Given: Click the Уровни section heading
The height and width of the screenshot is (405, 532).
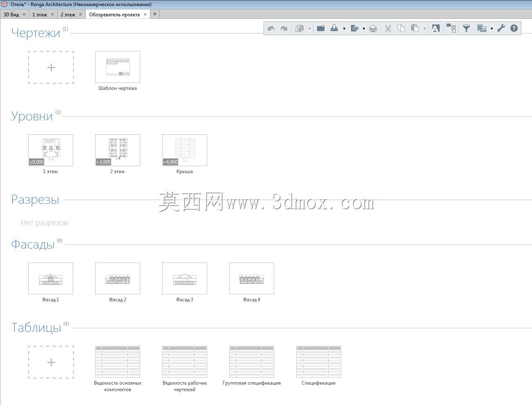Looking at the screenshot, I should [x=32, y=116].
